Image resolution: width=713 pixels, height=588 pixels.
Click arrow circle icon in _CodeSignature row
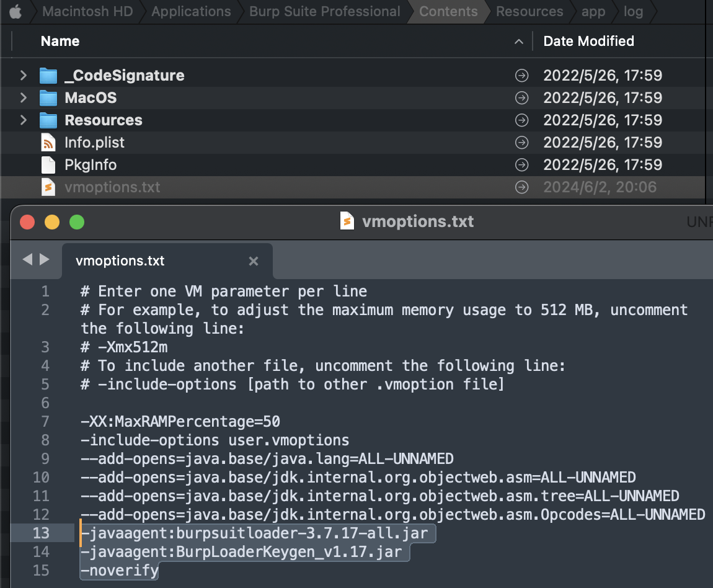point(521,76)
